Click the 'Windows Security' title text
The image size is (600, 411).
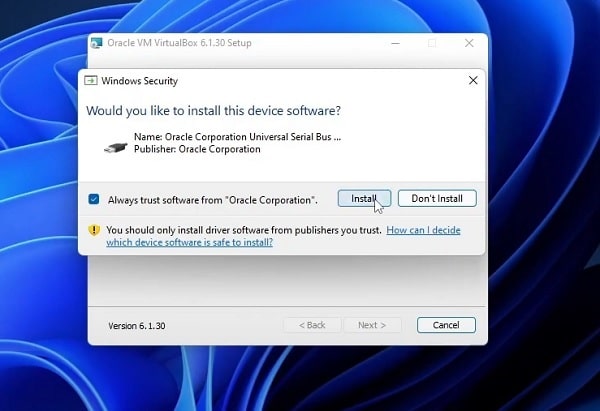click(x=140, y=81)
